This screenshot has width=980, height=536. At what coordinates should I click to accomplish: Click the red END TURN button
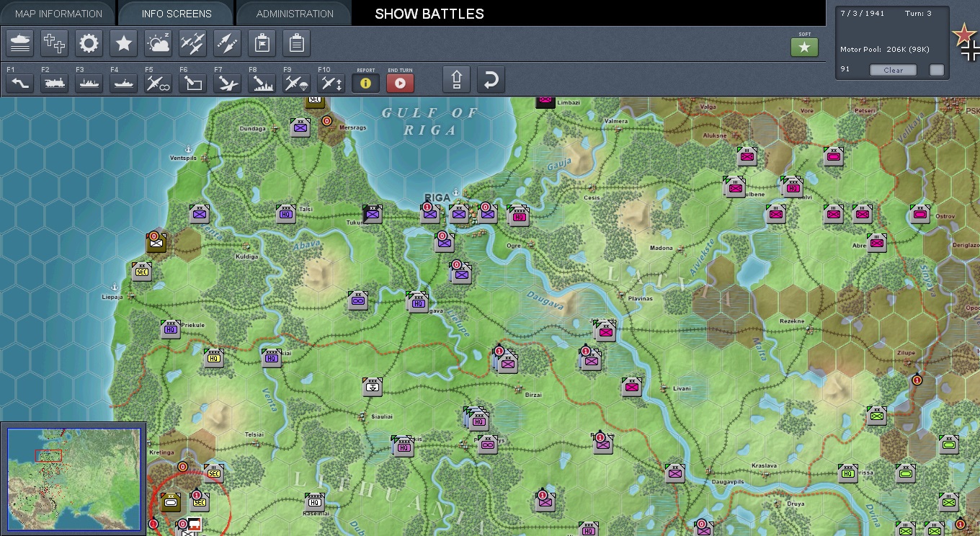coord(400,83)
